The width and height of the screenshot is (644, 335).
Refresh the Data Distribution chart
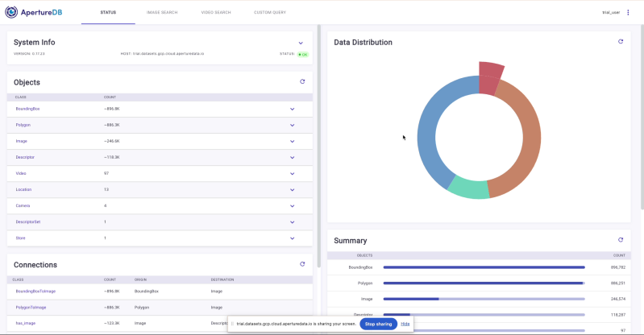[621, 41]
